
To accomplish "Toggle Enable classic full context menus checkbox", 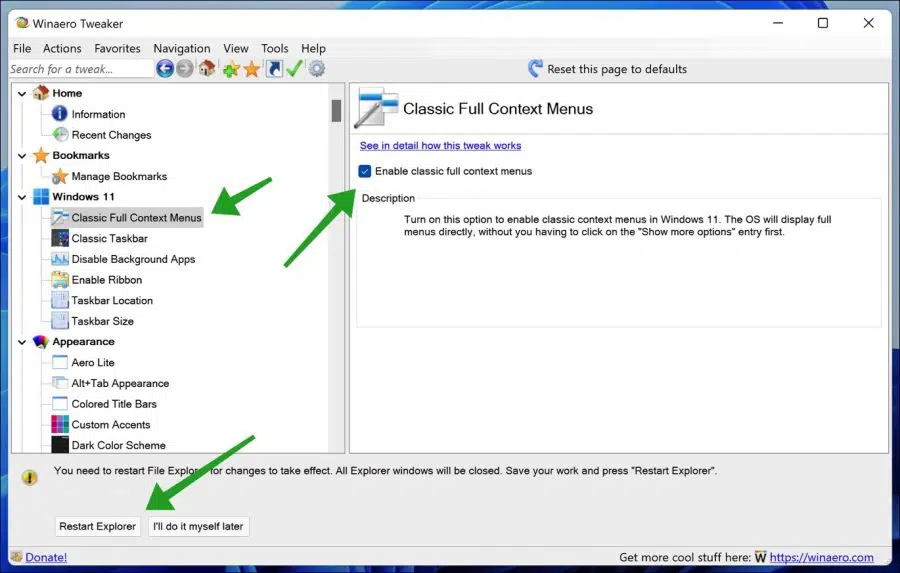I will pos(364,171).
